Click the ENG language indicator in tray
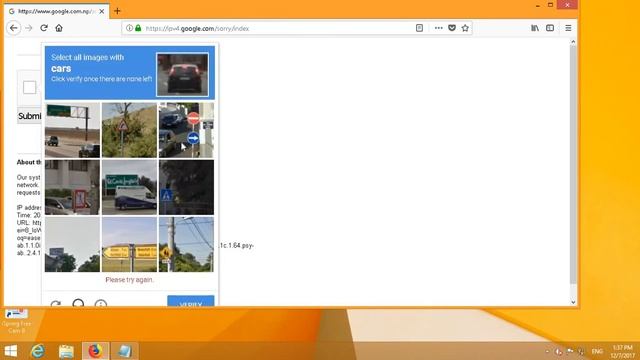The height and width of the screenshot is (360, 640). pyautogui.click(x=597, y=351)
